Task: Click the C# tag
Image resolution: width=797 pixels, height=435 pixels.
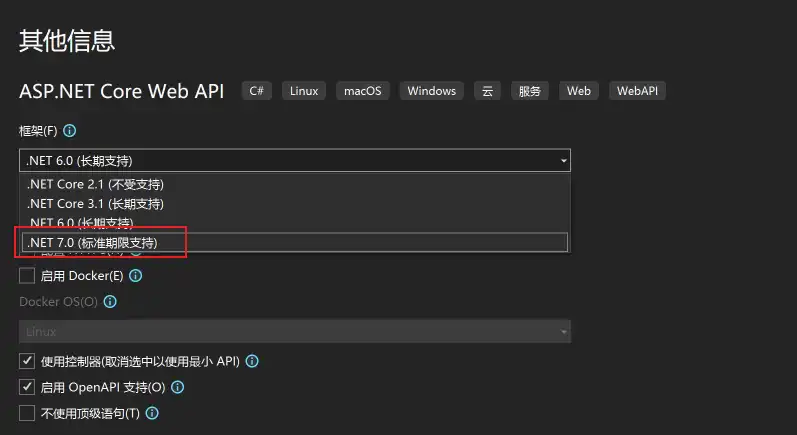Action: (257, 91)
